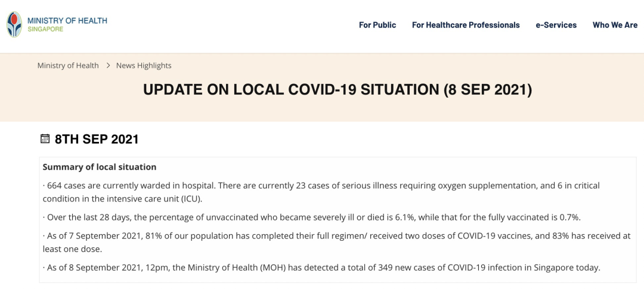
Task: Click the 8TH SEP 2021 date heading
Action: coord(97,139)
